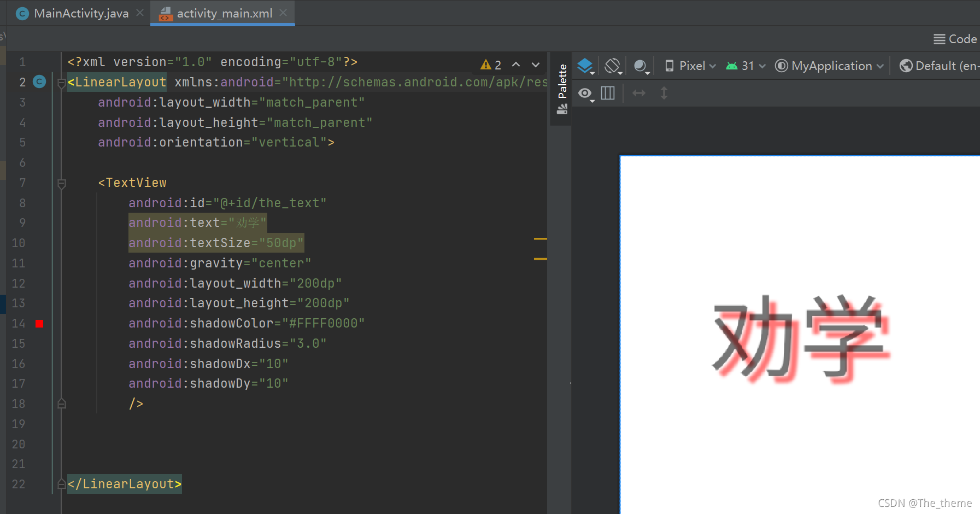Viewport: 980px width, 514px height.
Task: Close the activity_main.xml tab
Action: (283, 13)
